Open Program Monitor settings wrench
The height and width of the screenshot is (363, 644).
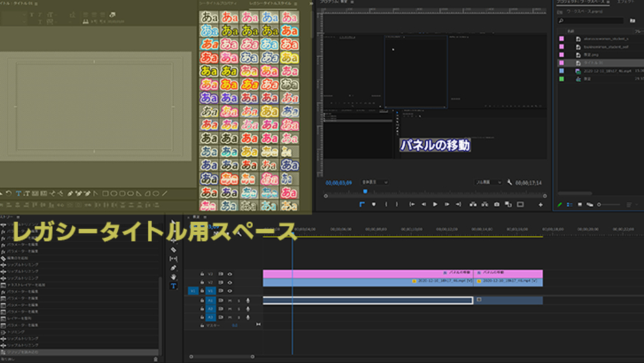pos(509,182)
